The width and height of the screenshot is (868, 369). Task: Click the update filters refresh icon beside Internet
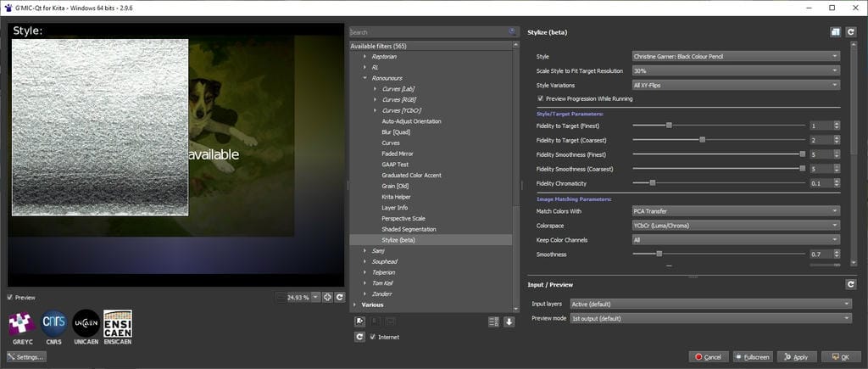click(x=359, y=337)
